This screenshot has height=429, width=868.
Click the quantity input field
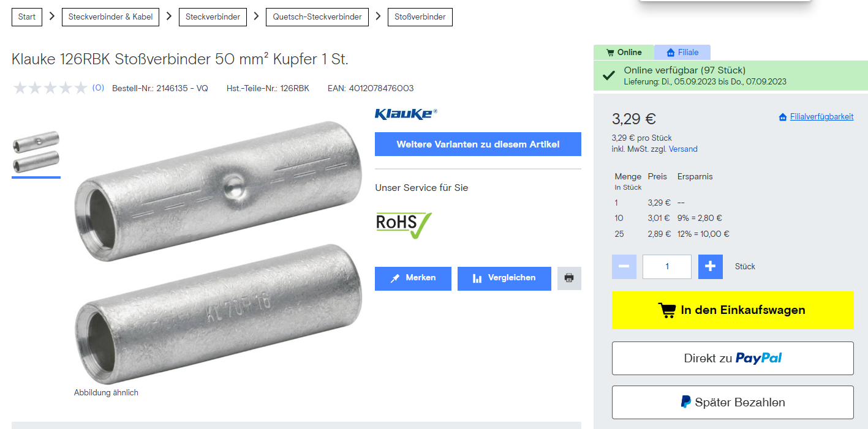[667, 267]
